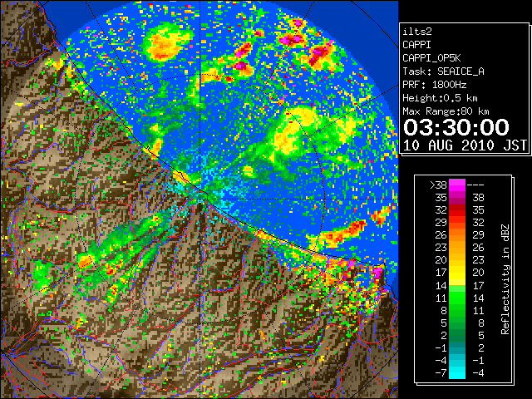Select the Height:0.5 km text
The image size is (532, 399).
tap(440, 98)
